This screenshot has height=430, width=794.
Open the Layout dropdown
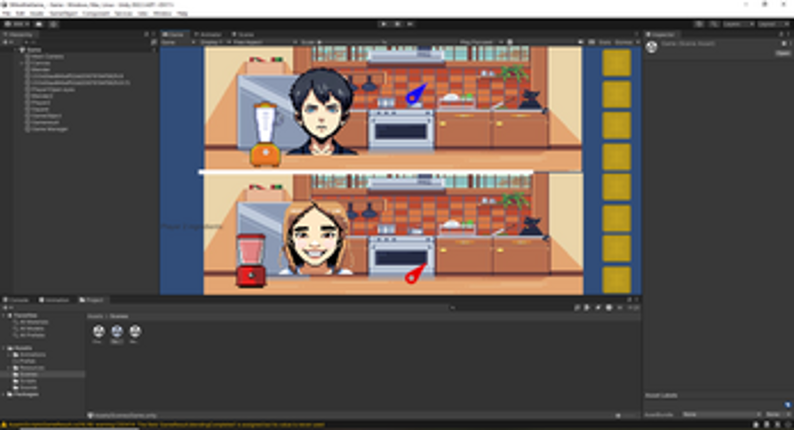[773, 24]
